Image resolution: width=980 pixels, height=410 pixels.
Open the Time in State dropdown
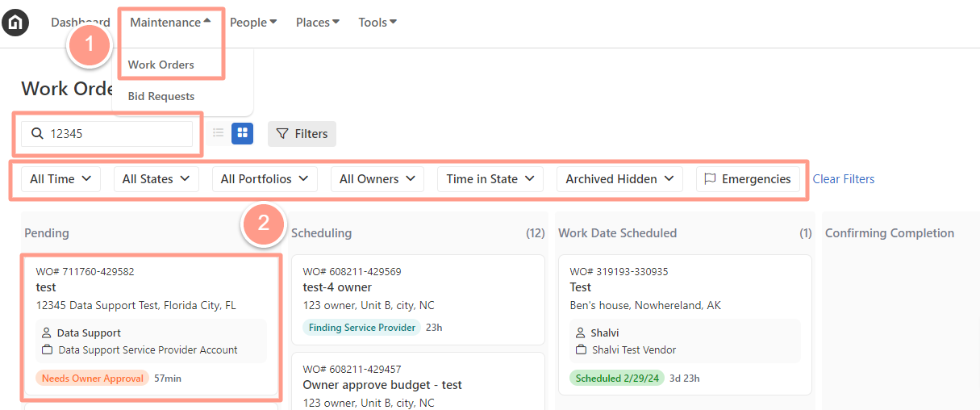(x=490, y=179)
